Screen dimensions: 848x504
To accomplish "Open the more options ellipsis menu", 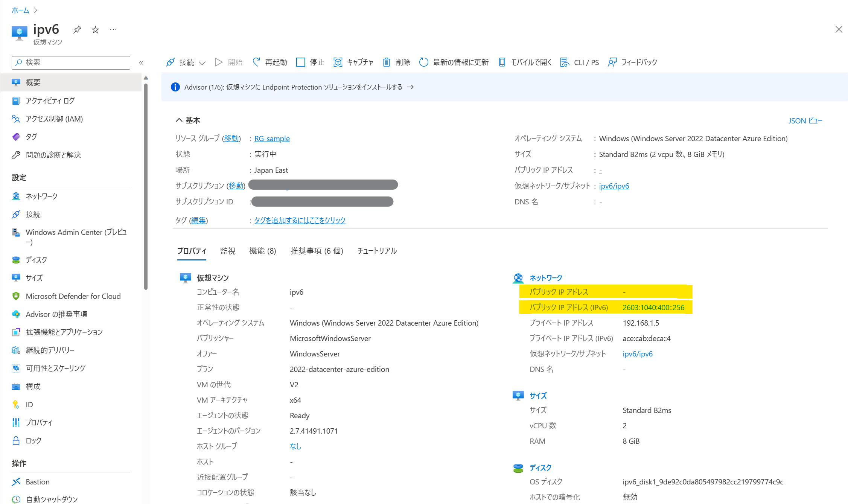I will [113, 29].
